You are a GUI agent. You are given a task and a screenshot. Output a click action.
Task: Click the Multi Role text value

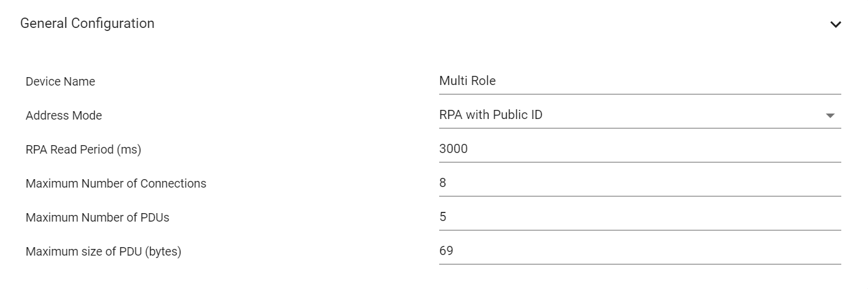click(467, 81)
